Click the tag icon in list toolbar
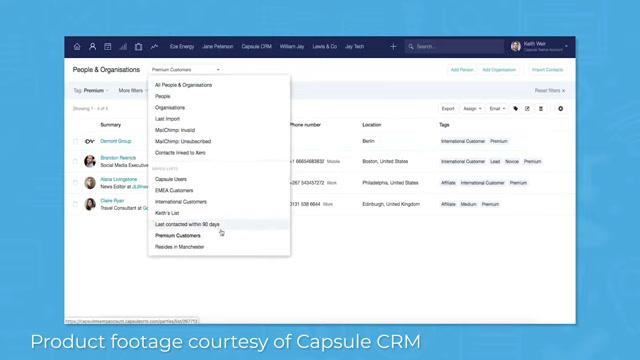 [x=516, y=109]
